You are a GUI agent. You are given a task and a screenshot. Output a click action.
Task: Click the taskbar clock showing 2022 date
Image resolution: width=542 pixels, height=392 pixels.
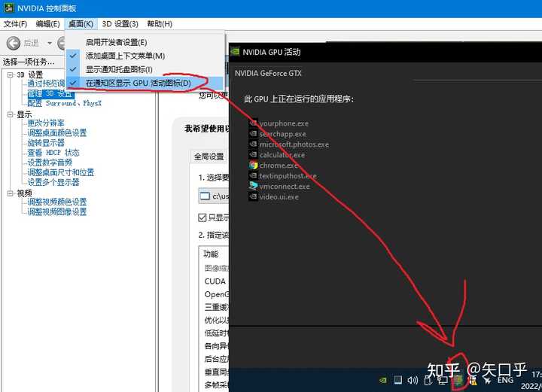point(532,380)
